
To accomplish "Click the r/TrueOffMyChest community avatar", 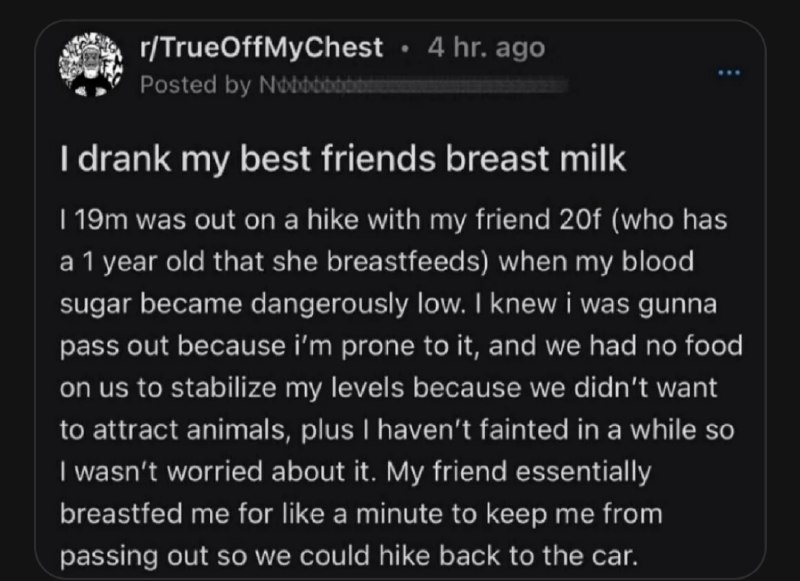I will 91,64.
